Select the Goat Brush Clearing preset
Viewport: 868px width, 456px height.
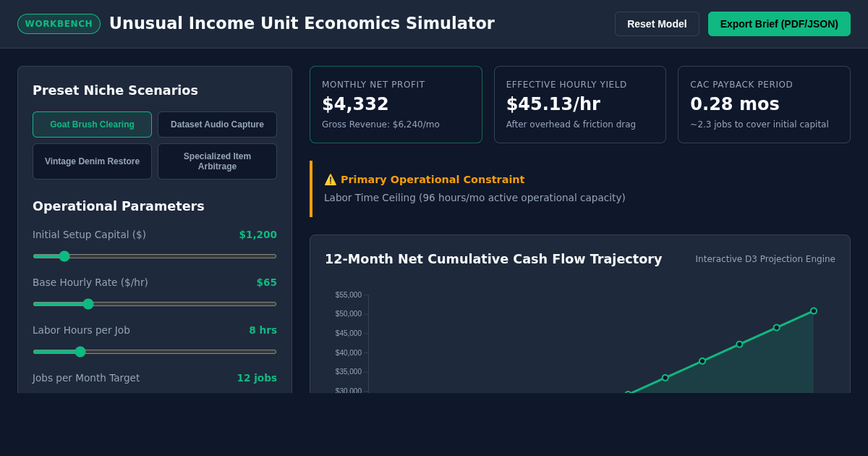pyautogui.click(x=92, y=124)
